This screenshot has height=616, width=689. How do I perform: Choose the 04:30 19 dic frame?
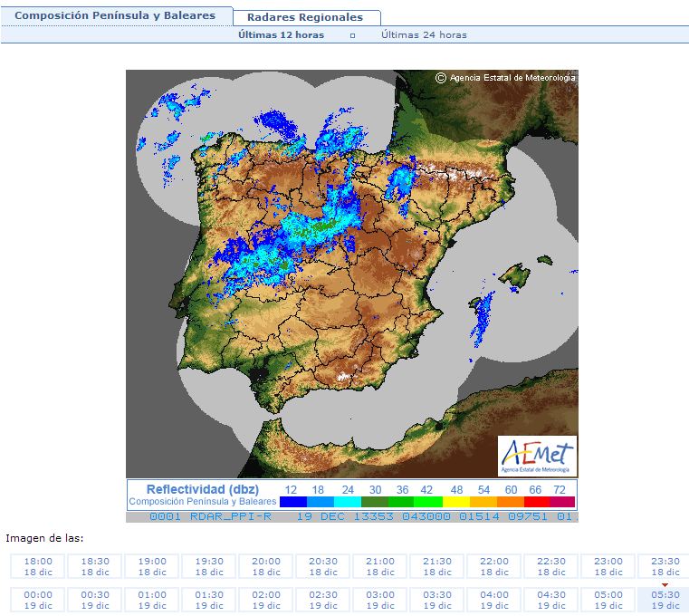tap(551, 600)
